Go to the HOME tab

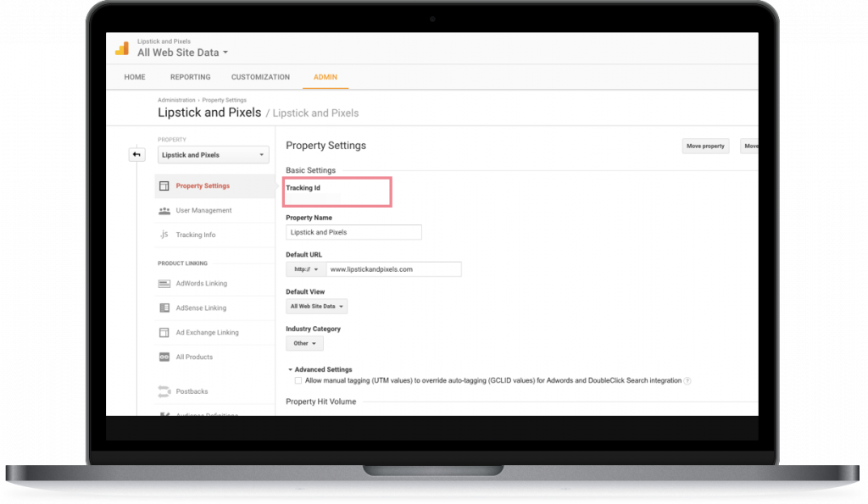(135, 77)
